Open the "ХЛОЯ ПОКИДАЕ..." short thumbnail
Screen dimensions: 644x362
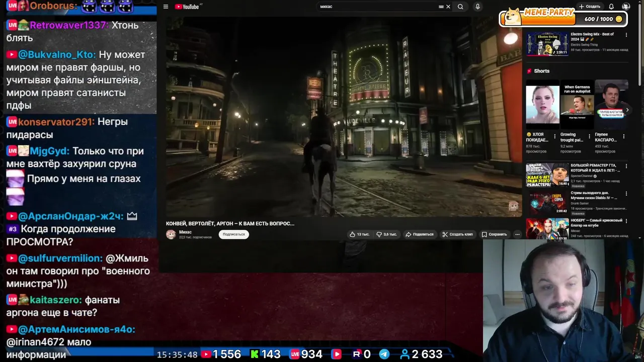click(x=542, y=105)
